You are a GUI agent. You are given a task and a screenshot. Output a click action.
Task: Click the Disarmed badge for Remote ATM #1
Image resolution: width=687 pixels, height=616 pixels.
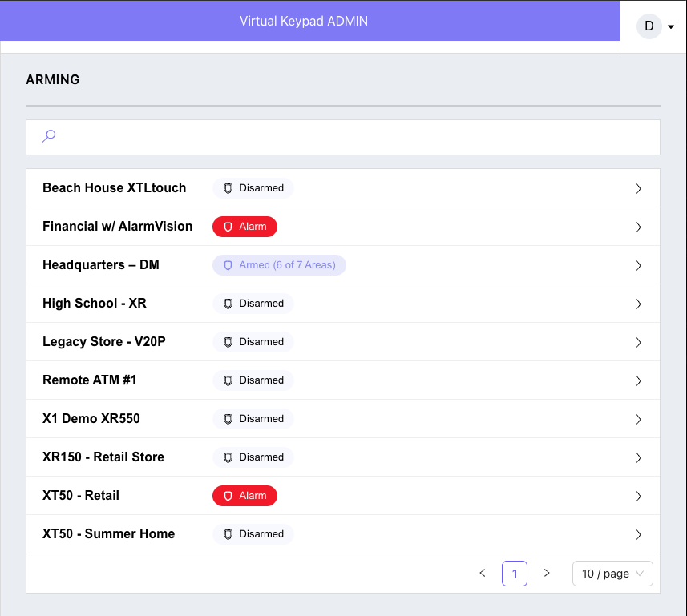tap(253, 381)
